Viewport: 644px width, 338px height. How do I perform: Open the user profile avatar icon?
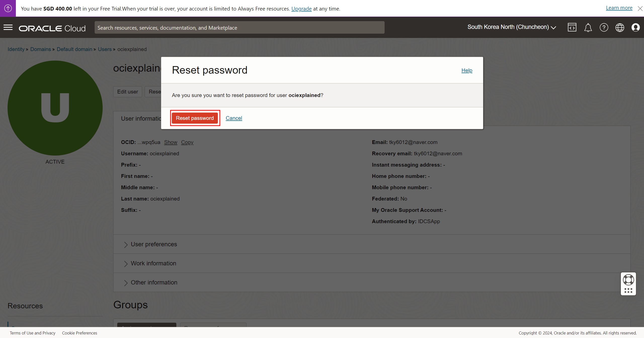click(x=635, y=27)
